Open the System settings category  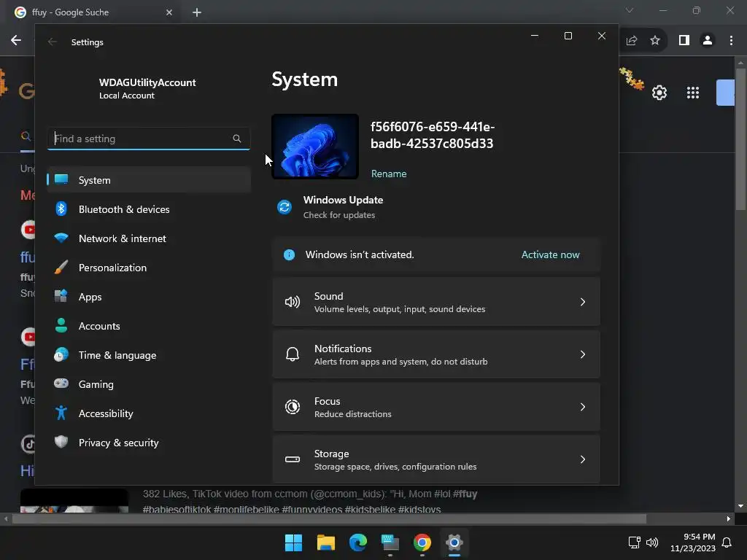pos(149,180)
